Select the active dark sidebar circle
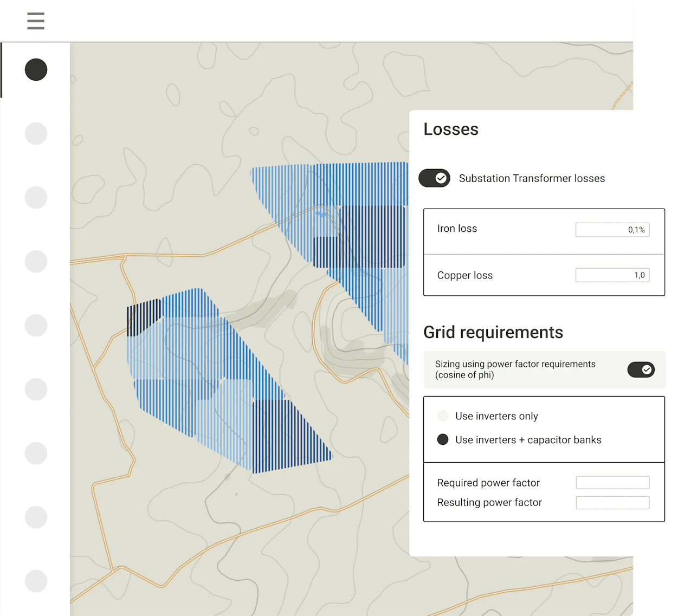The width and height of the screenshot is (678, 616). (x=36, y=70)
